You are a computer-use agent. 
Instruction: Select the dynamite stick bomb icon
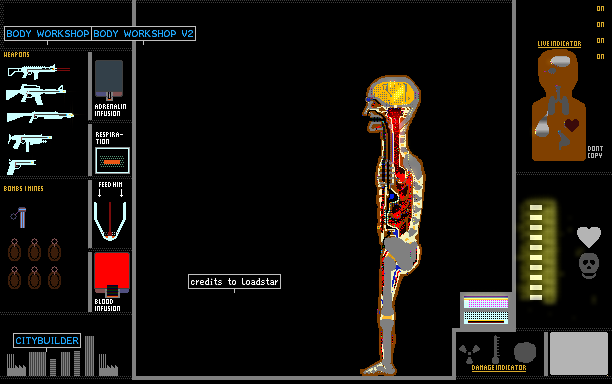pyautogui.click(x=19, y=217)
